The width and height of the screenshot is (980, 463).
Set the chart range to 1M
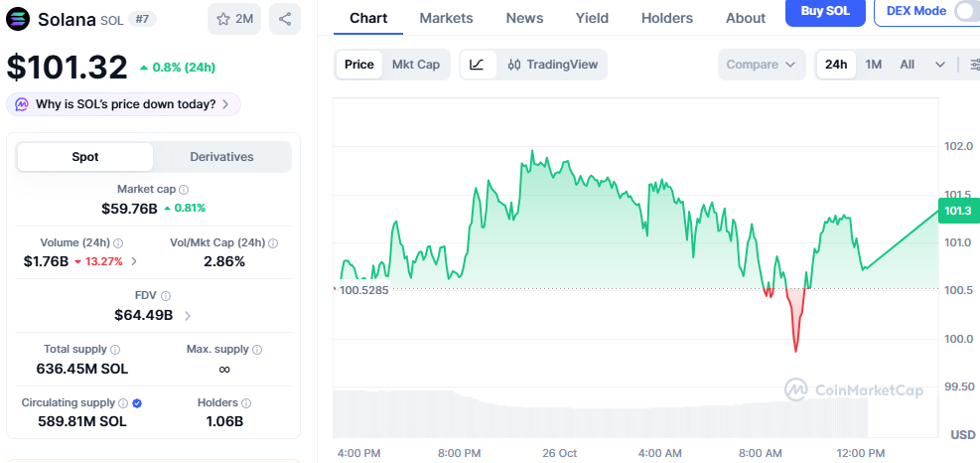[x=873, y=65]
